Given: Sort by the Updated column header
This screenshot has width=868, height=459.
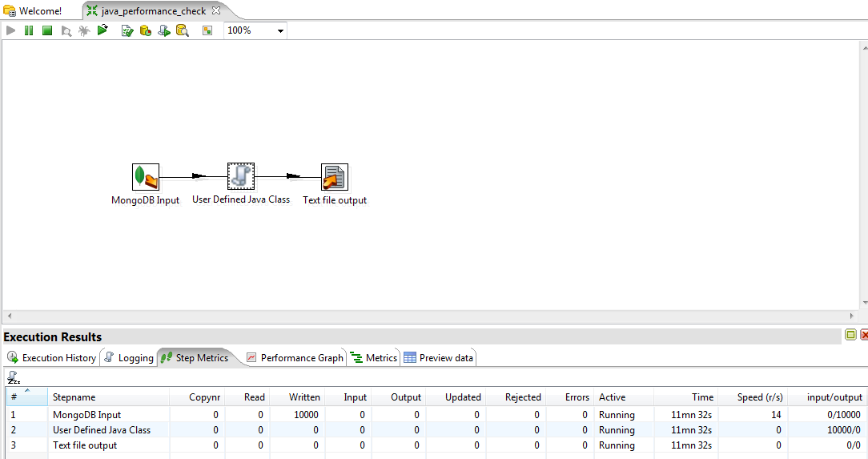Looking at the screenshot, I should coord(456,397).
